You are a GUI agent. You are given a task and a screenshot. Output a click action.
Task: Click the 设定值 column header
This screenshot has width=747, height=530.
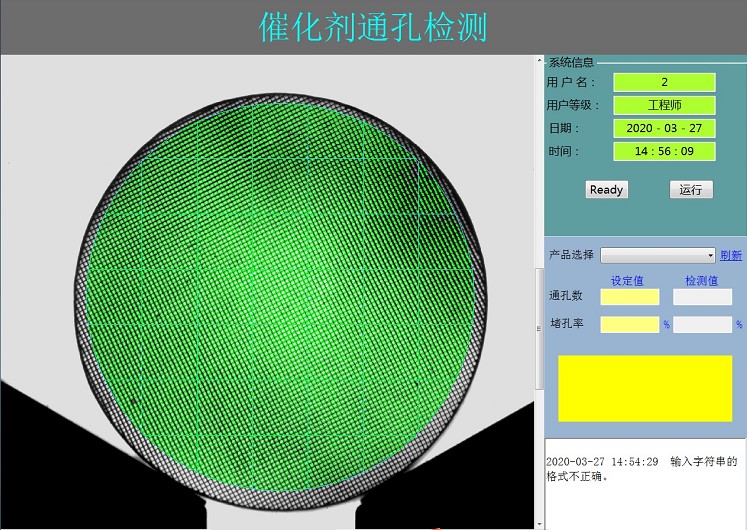[627, 281]
